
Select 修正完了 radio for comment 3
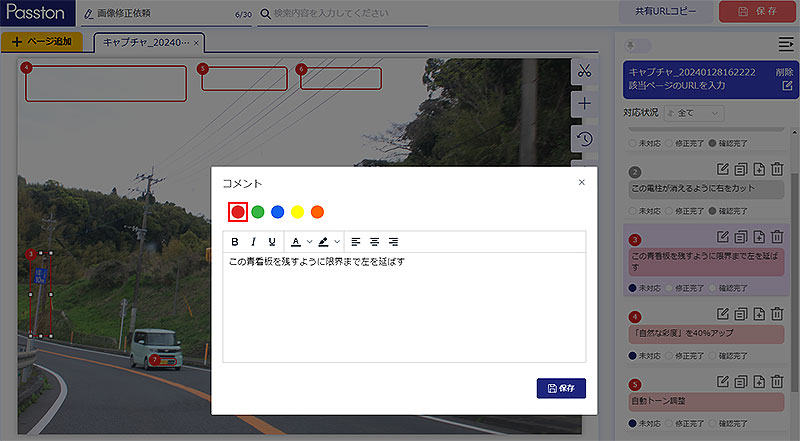click(669, 287)
